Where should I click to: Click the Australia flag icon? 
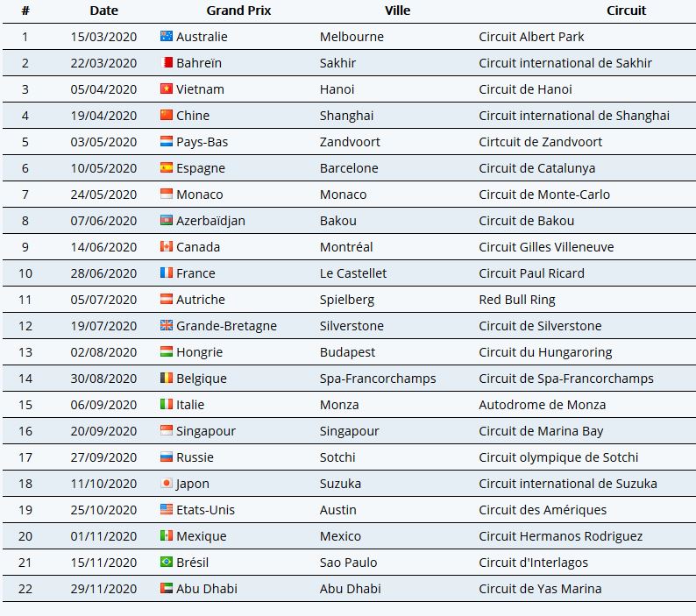point(167,36)
